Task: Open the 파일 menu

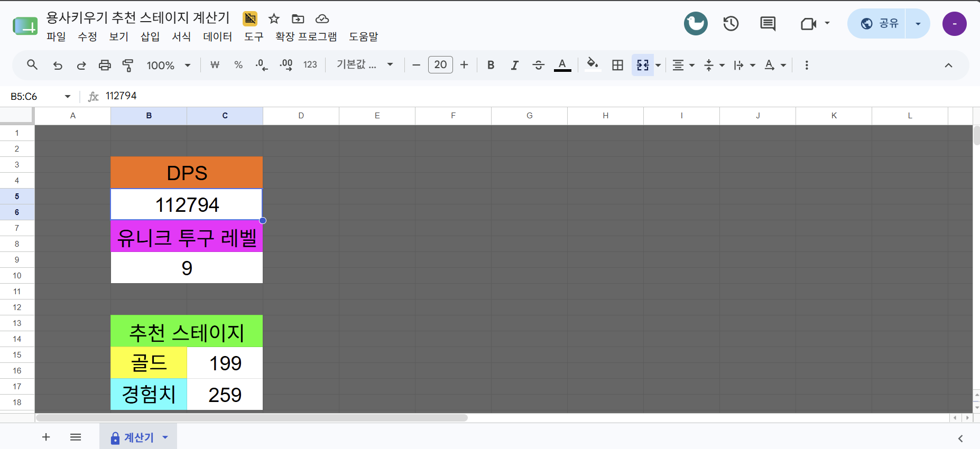Action: click(56, 36)
